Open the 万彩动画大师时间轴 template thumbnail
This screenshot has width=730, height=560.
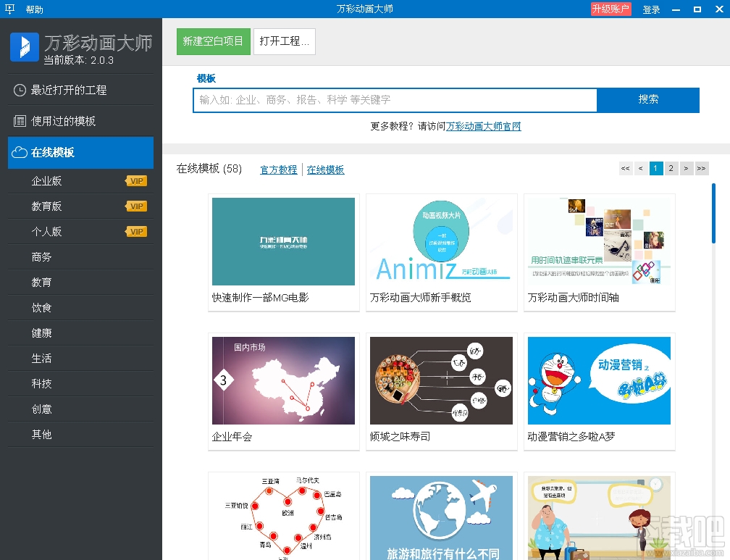599,241
